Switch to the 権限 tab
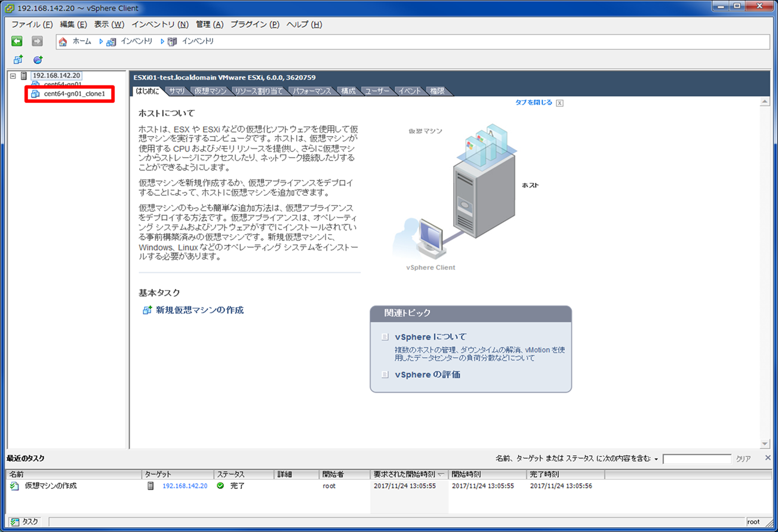The width and height of the screenshot is (778, 532). tap(437, 91)
